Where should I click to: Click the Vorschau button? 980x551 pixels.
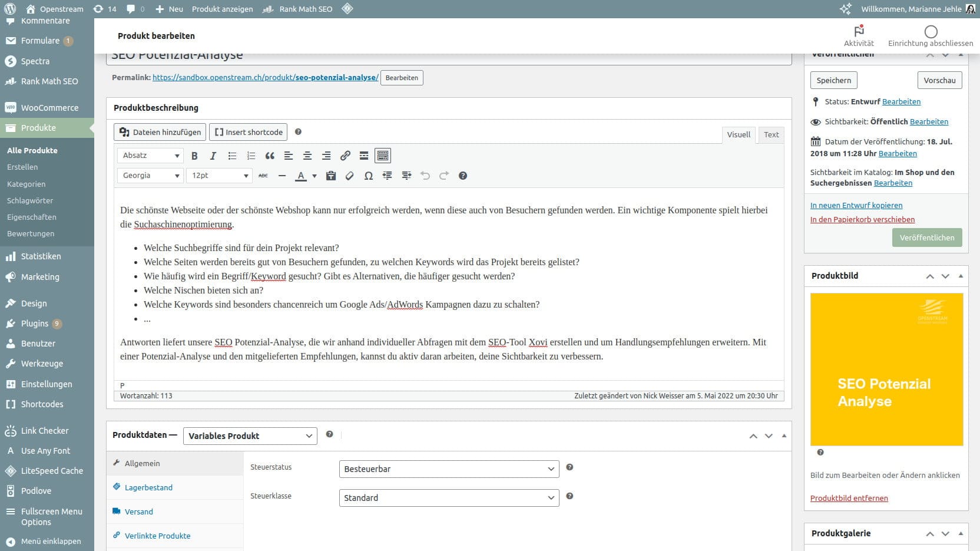939,80
